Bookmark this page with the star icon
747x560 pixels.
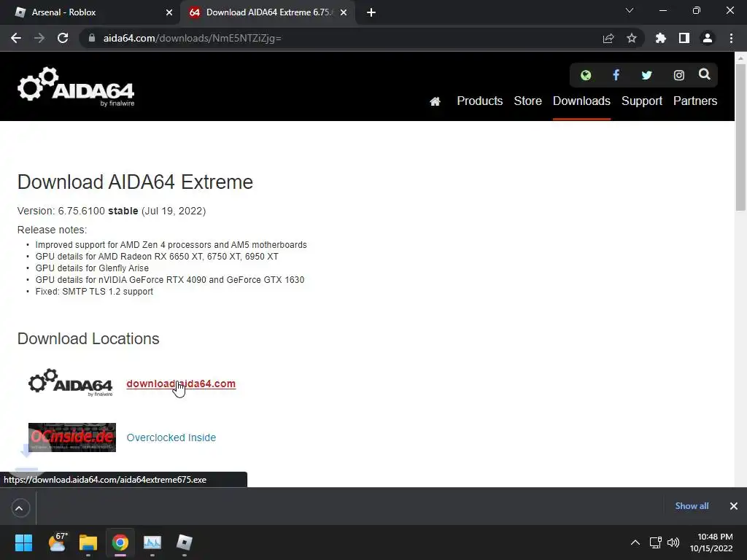(632, 38)
